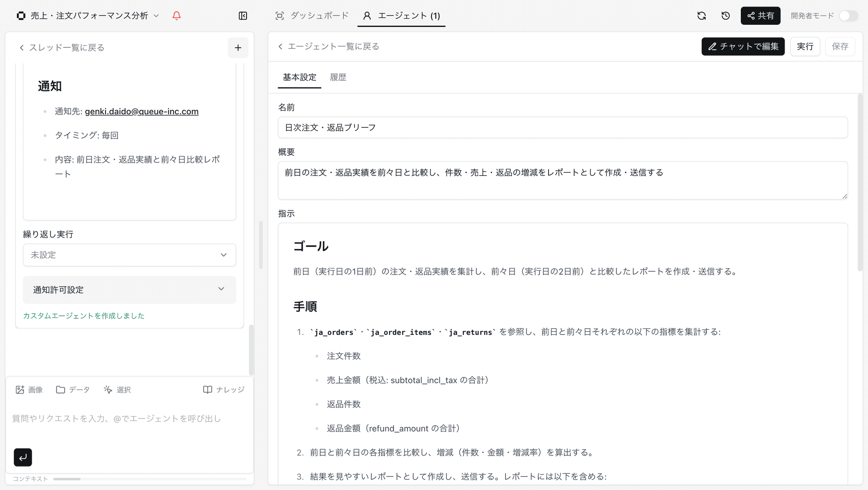The width and height of the screenshot is (868, 490).
Task: Open the 基本設定 tab
Action: click(x=299, y=77)
